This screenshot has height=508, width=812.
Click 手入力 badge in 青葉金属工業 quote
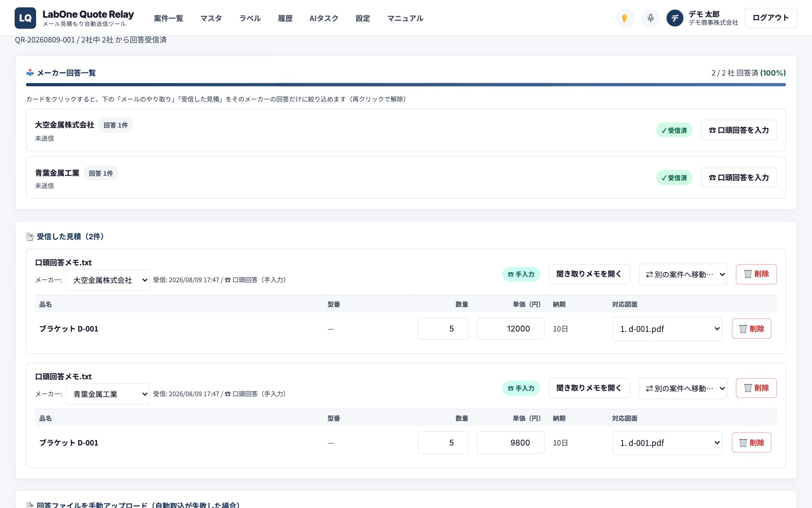(521, 388)
